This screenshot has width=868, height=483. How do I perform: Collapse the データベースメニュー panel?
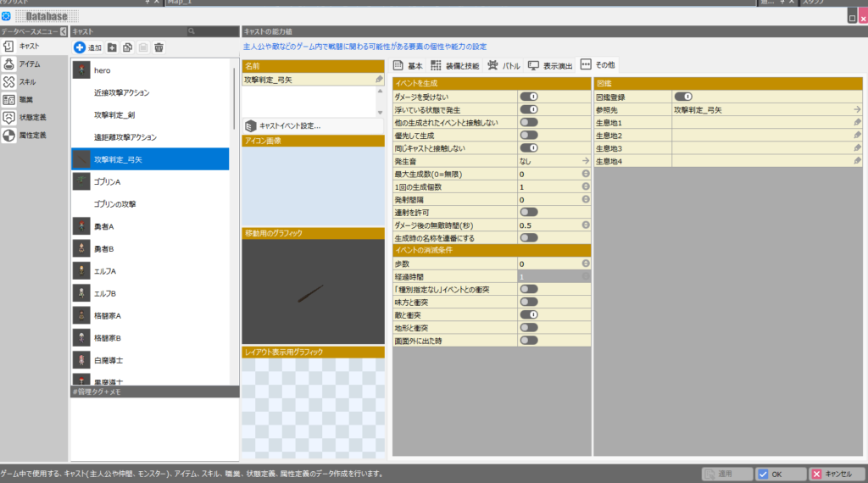point(63,31)
